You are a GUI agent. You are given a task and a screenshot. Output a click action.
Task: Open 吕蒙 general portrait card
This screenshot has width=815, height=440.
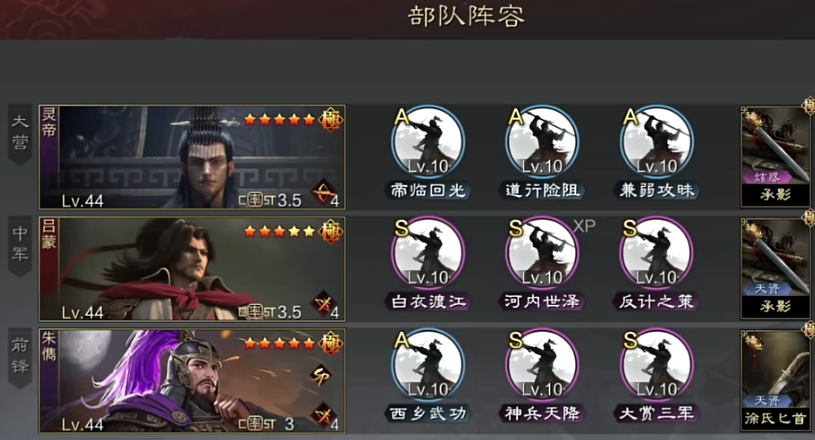[x=192, y=269]
